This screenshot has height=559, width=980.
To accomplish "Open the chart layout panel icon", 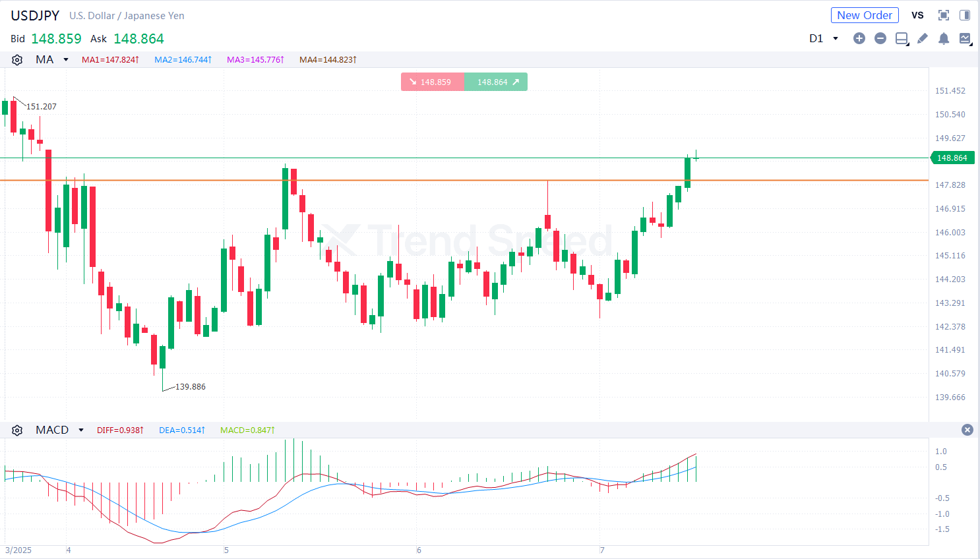I will point(902,38).
